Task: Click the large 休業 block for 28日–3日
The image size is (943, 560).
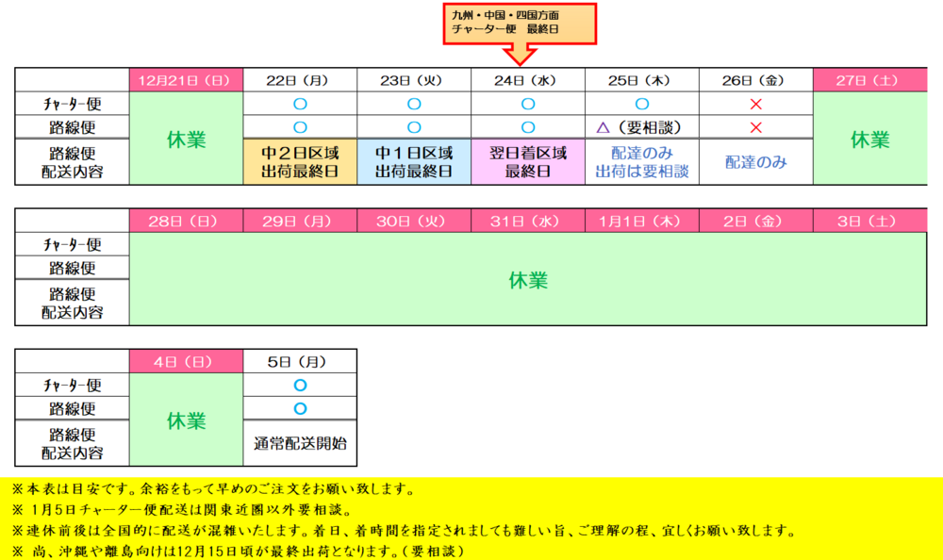Action: click(528, 280)
